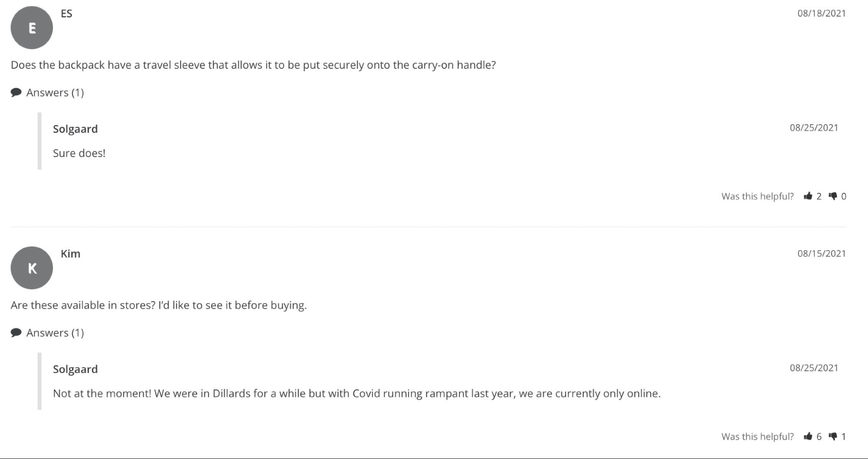Open Kim user name
Image resolution: width=868 pixels, height=459 pixels.
pyautogui.click(x=70, y=254)
